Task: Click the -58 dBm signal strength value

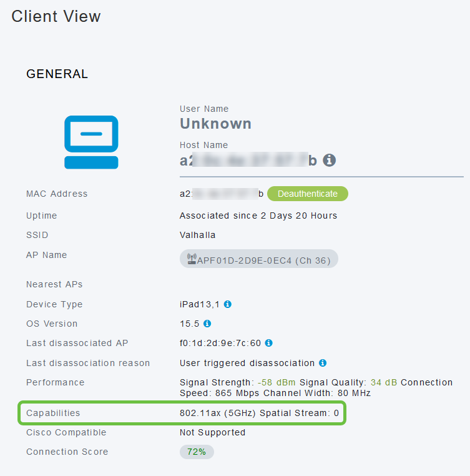Action: 277,382
